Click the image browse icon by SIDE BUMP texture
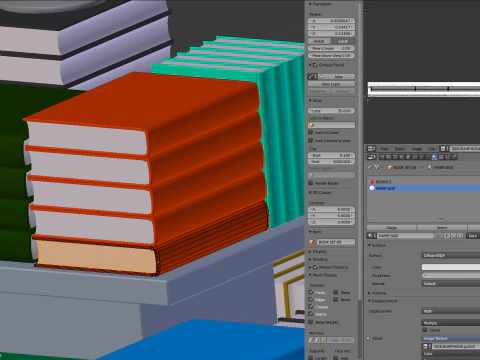480x360 pixels. pos(427,346)
